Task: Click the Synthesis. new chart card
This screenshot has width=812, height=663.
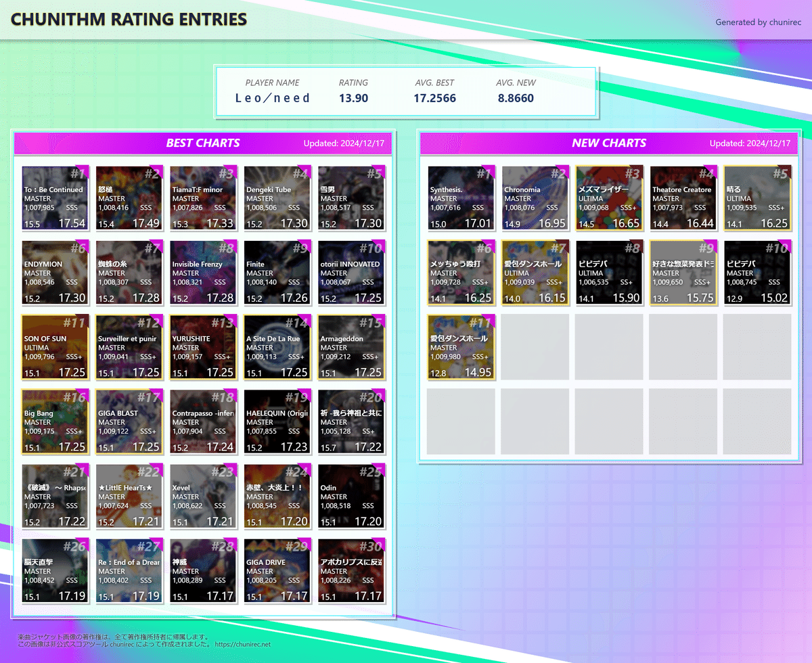Action: coord(461,198)
